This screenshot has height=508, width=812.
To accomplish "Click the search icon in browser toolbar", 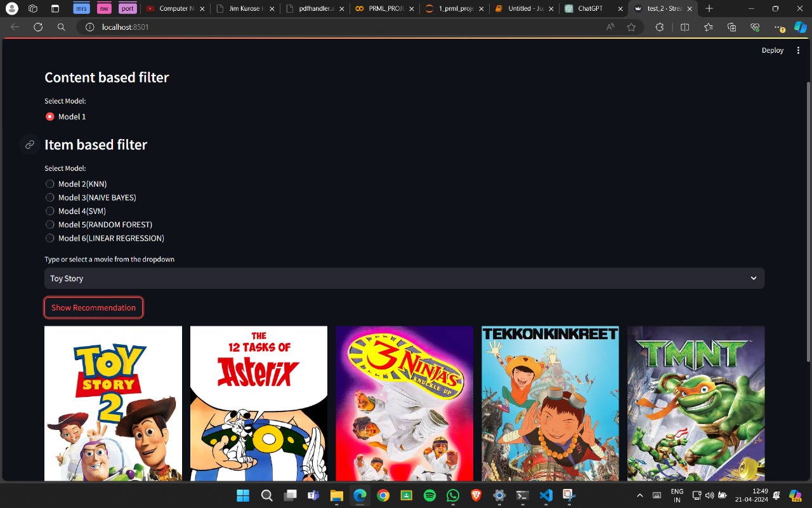I will [61, 27].
